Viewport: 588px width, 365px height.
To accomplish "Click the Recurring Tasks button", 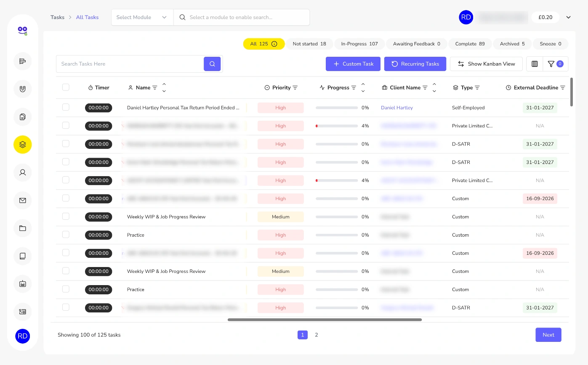I will pos(415,64).
